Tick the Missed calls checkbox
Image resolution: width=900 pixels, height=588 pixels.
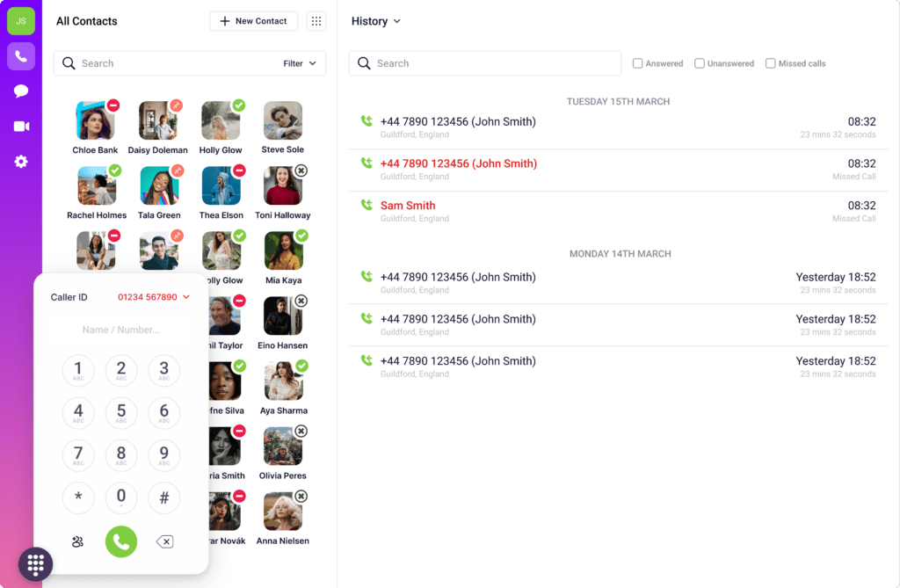771,63
